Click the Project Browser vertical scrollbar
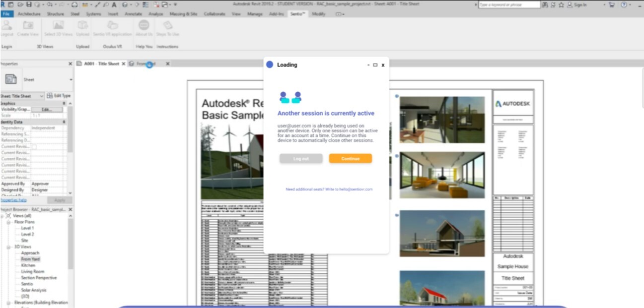 click(x=70, y=243)
